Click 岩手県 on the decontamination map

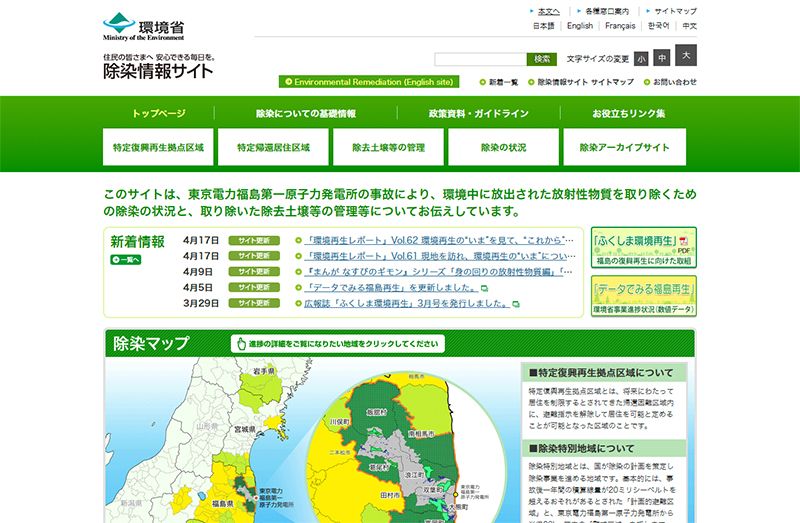tap(264, 371)
